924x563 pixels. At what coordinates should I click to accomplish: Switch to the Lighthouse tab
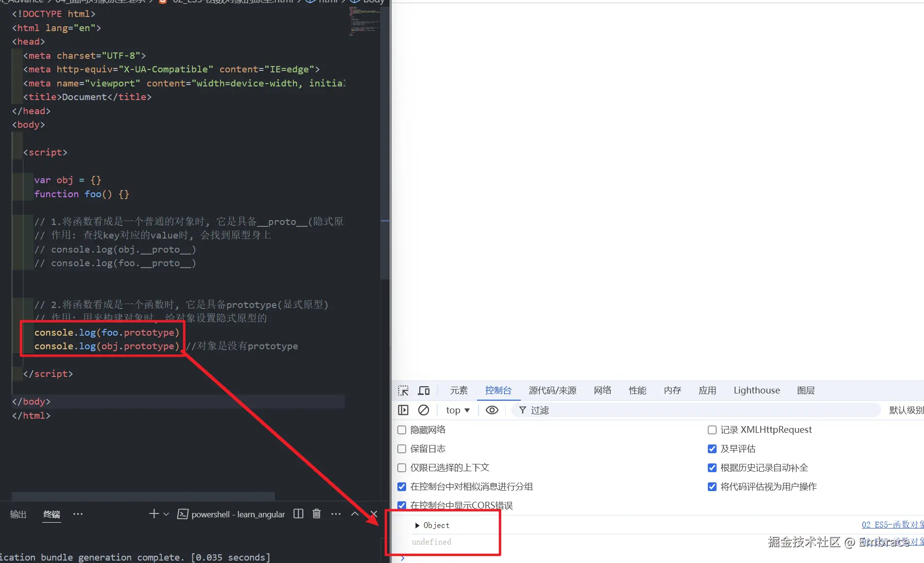(x=757, y=391)
